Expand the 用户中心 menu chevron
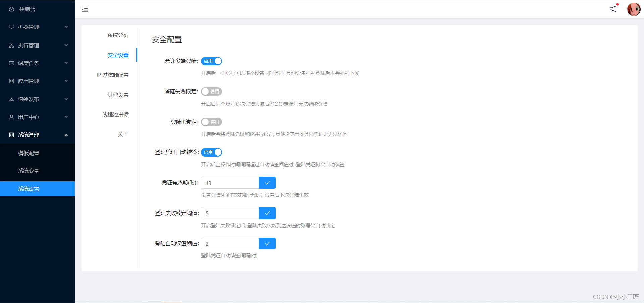This screenshot has height=303, width=644. pyautogui.click(x=66, y=117)
